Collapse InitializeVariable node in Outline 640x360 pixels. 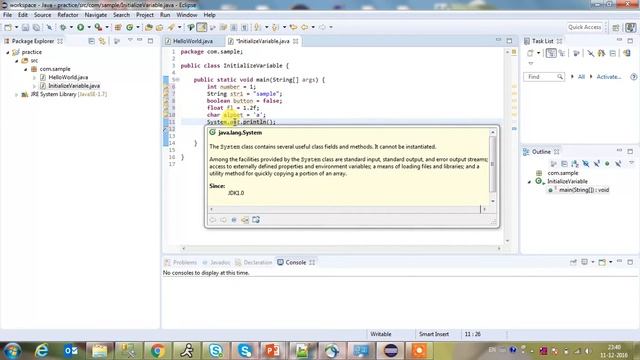pyautogui.click(x=530, y=182)
